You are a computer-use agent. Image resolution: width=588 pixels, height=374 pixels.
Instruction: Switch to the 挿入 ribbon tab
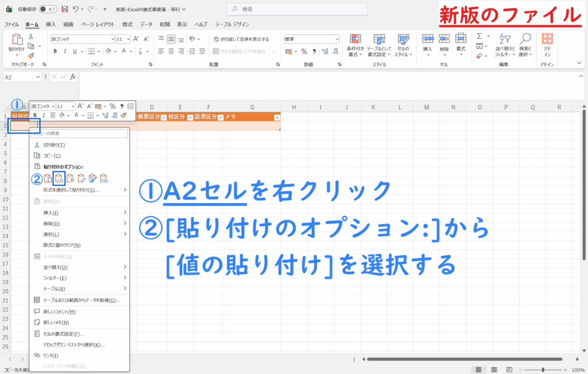[51, 25]
